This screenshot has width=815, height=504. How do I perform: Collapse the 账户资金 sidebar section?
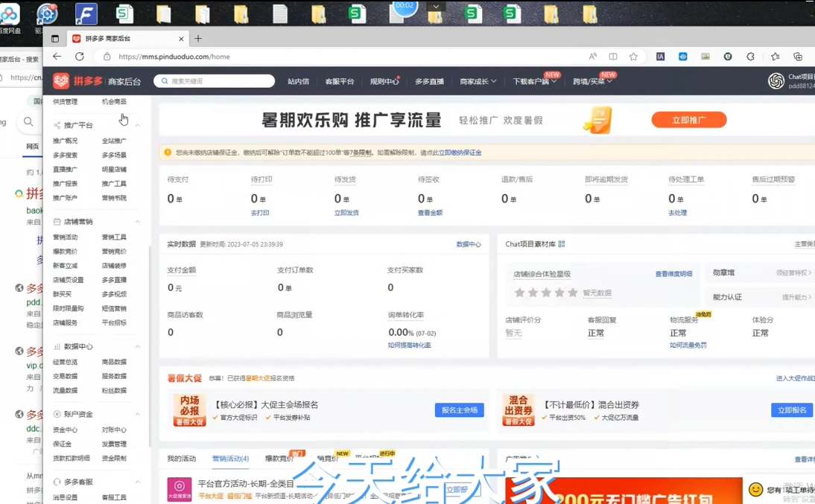click(138, 415)
